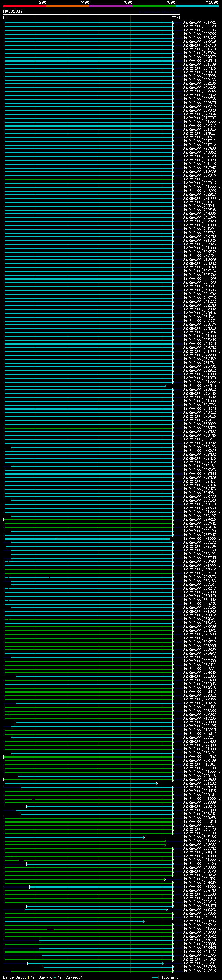Click the orange ~40% legend bar
Screen dimensions: 222x980
click(68, 7)
